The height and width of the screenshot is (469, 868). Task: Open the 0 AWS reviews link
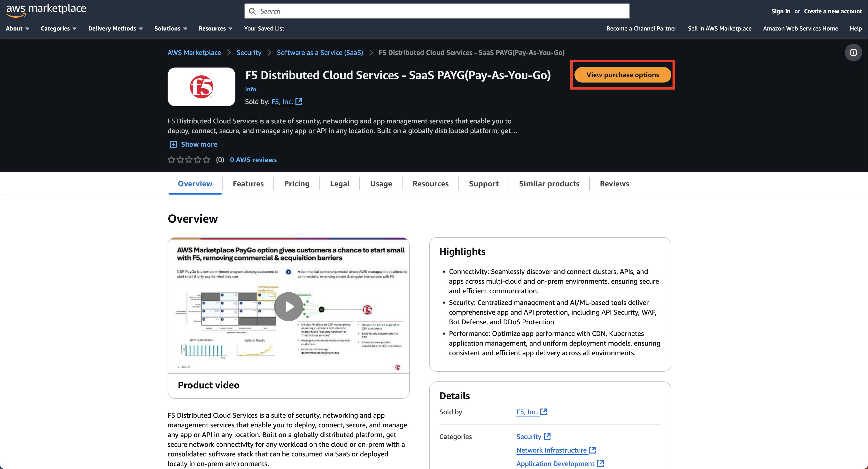(x=253, y=159)
